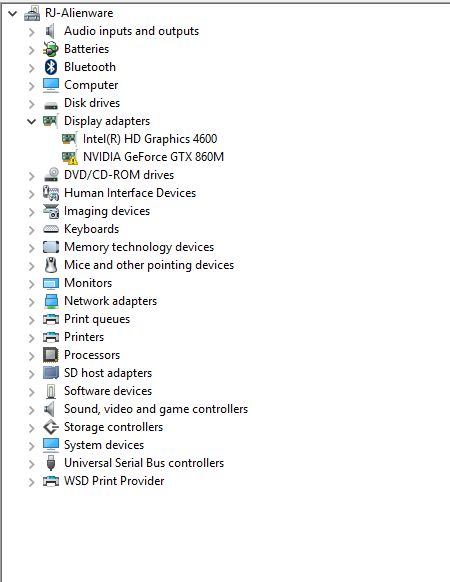450x582 pixels.
Task: Click the Batteries category icon
Action: [50, 49]
